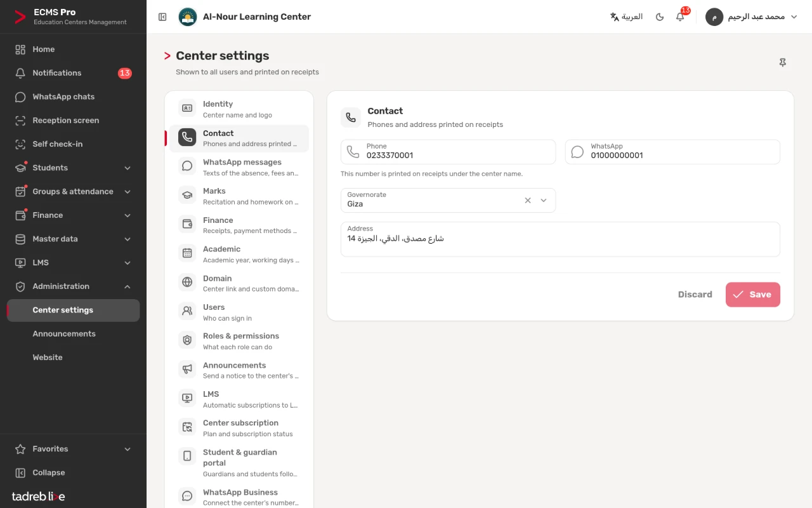Open Reception screen
This screenshot has width=812, height=508.
click(73, 120)
